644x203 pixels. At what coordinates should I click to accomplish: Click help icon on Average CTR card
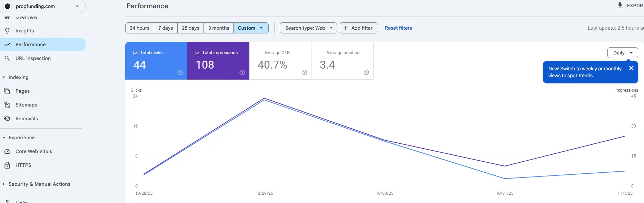304,72
